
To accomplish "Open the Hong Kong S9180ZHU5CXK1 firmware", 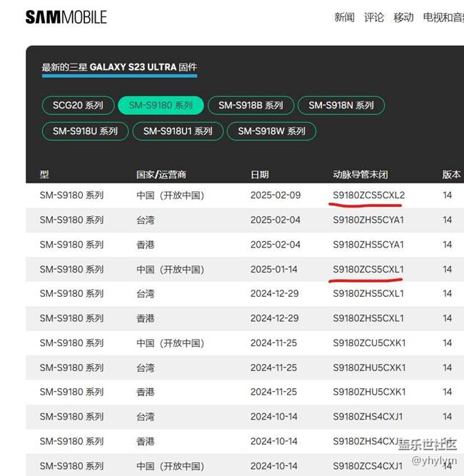I will pyautogui.click(x=369, y=392).
